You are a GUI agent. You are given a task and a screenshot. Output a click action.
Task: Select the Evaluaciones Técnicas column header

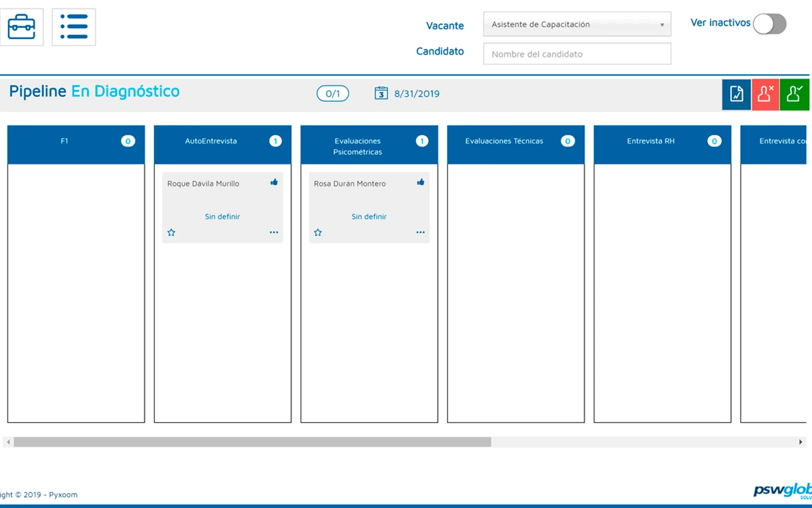click(x=516, y=145)
